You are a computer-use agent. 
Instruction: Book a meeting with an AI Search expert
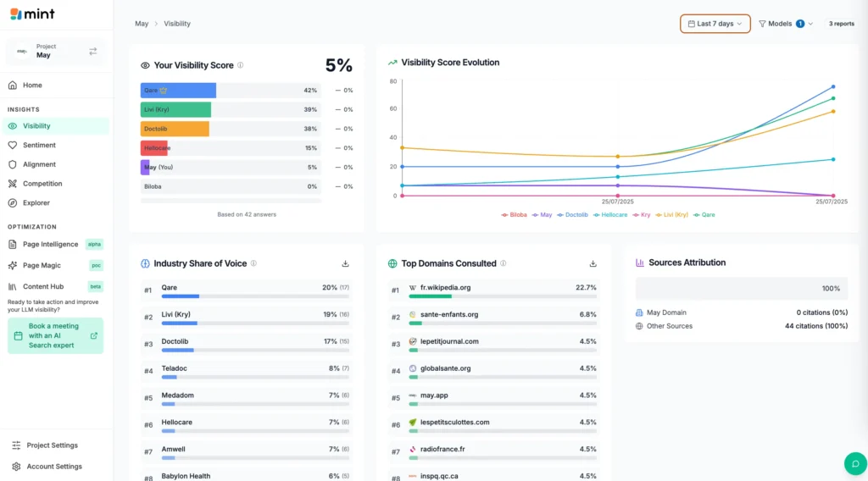coord(55,335)
